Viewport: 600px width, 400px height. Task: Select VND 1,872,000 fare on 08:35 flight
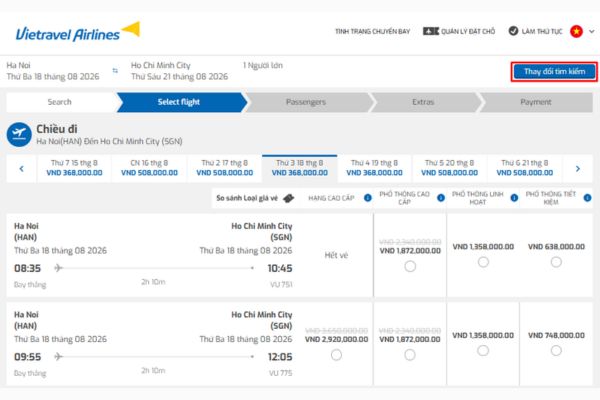click(410, 266)
